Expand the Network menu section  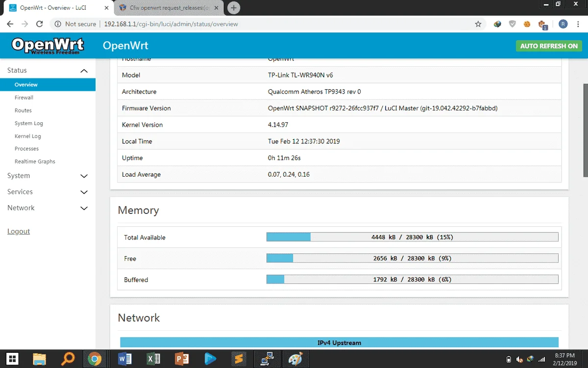point(48,208)
